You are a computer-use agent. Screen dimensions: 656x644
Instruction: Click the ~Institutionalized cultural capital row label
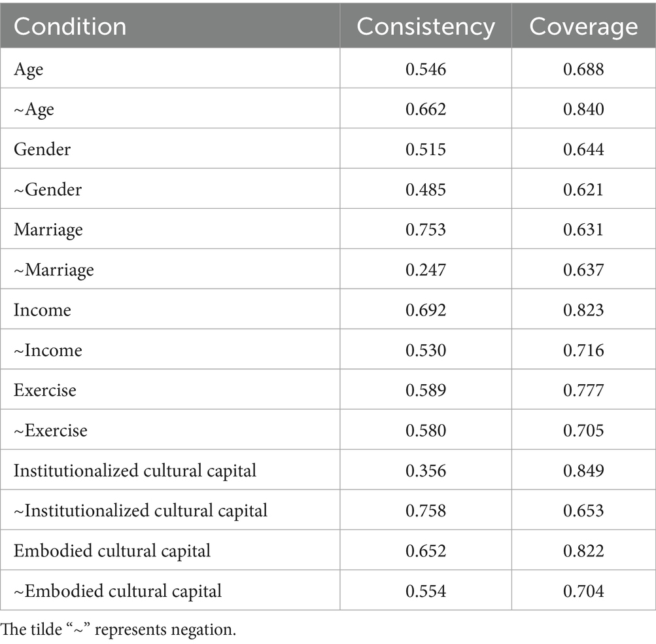click(x=141, y=510)
